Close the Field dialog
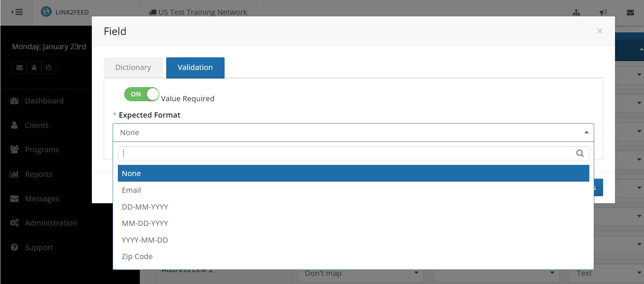Screen dimensions: 644x284 click(x=599, y=31)
